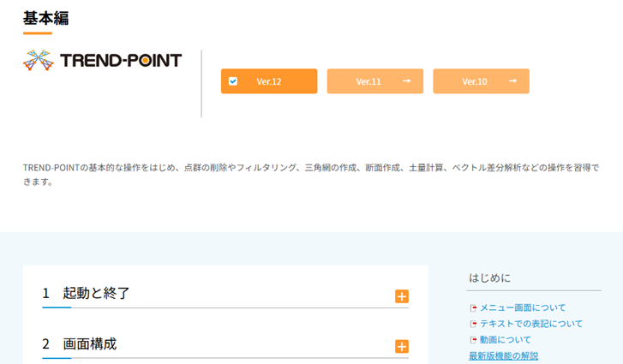Click the arrow icon on Ver.11
This screenshot has height=364, width=623.
[407, 81]
